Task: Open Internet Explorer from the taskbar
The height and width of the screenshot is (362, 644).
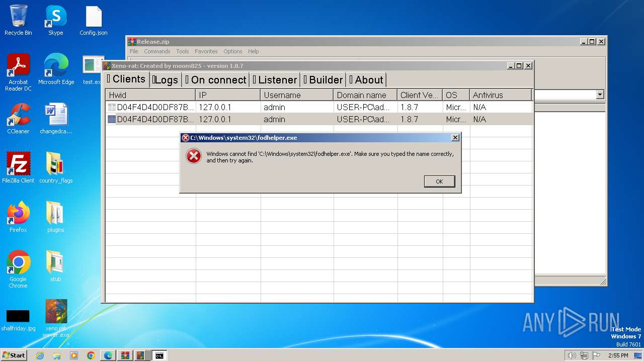Action: 40,355
